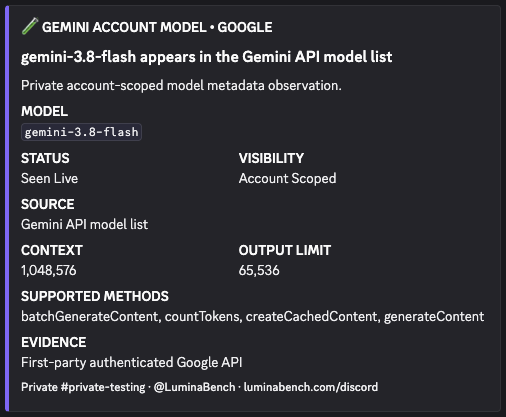
Task: Click generateContent at end of methods list
Action: [x=434, y=316]
